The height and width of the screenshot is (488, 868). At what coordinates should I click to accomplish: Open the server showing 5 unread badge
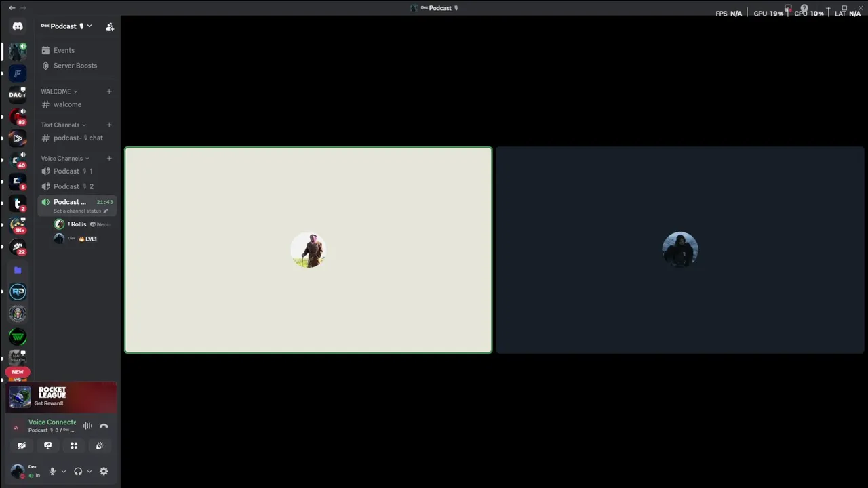[x=18, y=182]
